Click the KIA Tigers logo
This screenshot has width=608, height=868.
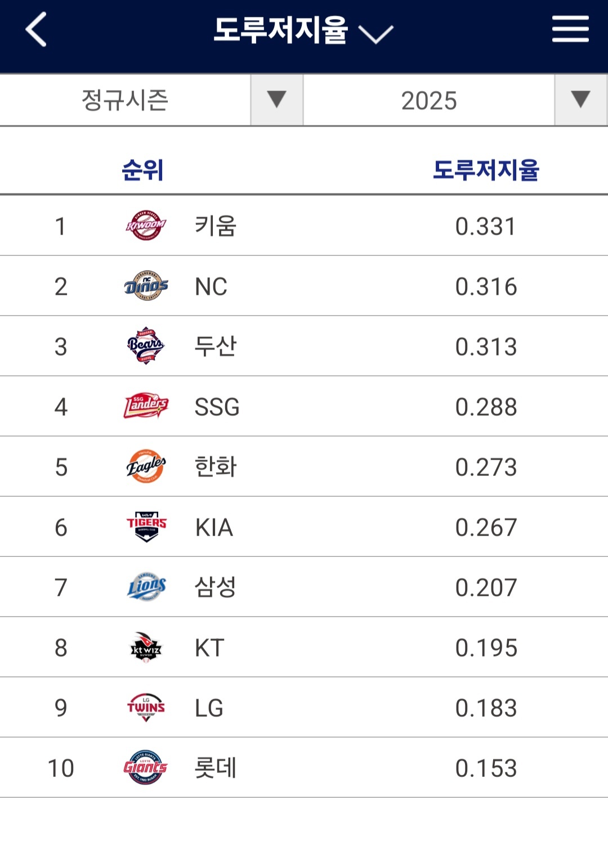[146, 527]
